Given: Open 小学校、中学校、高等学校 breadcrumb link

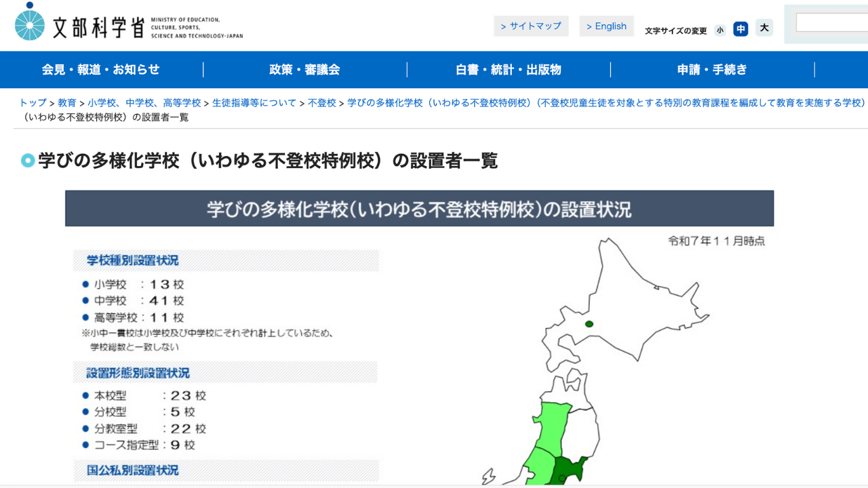Looking at the screenshot, I should pos(144,103).
